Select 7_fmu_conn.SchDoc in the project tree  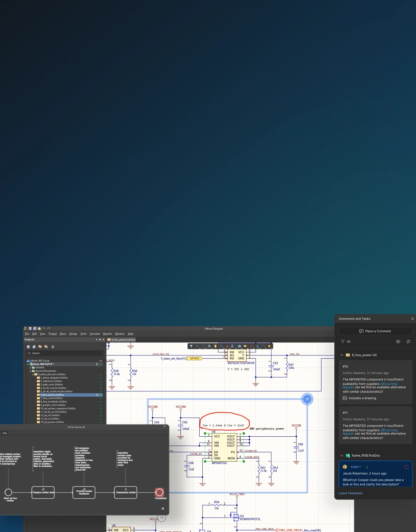tap(52, 398)
